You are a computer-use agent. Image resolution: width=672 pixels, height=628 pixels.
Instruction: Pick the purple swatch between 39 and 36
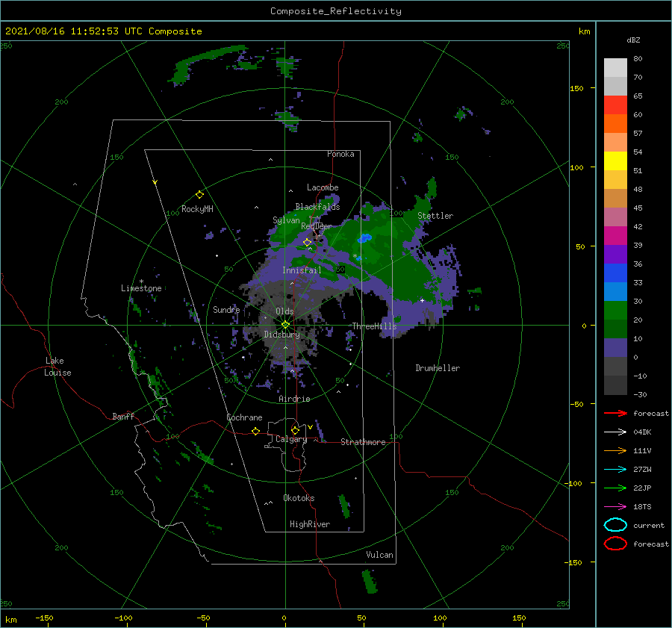pyautogui.click(x=615, y=254)
